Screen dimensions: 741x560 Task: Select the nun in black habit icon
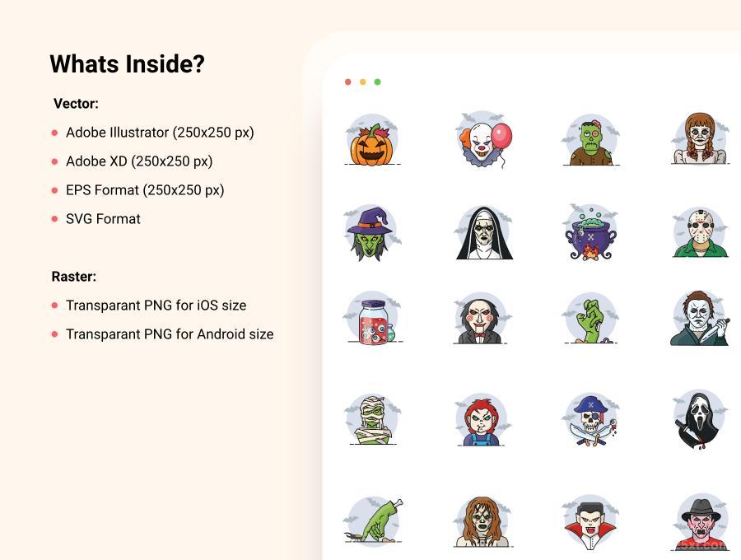(484, 232)
